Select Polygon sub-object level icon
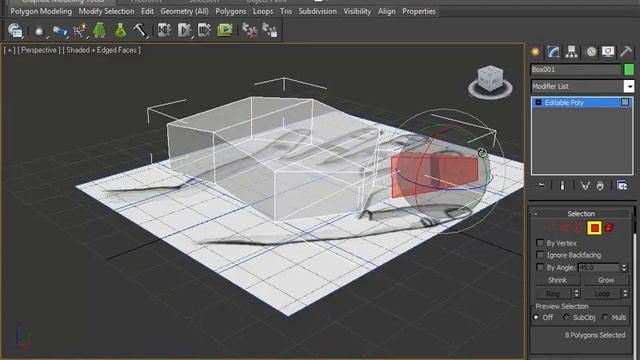 (x=595, y=228)
